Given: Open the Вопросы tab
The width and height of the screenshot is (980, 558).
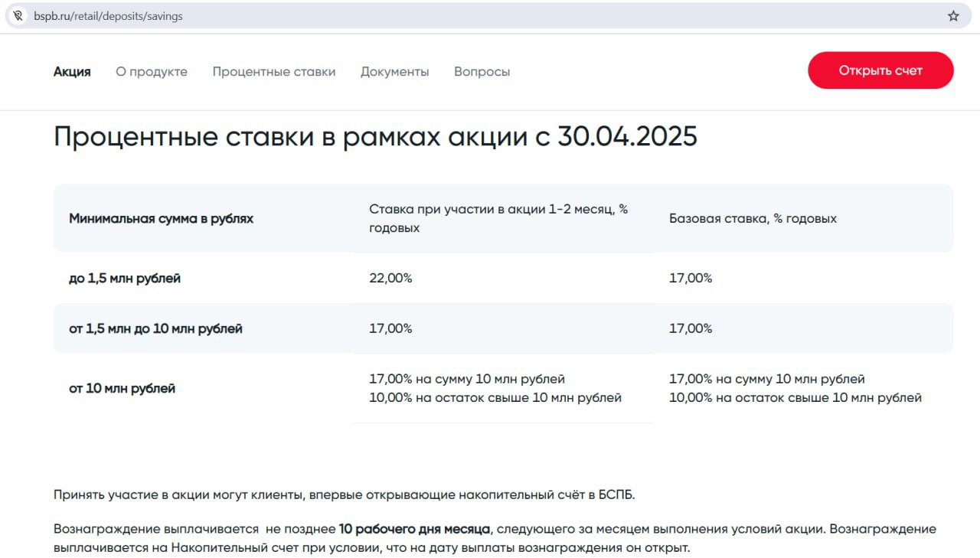Looking at the screenshot, I should [482, 71].
